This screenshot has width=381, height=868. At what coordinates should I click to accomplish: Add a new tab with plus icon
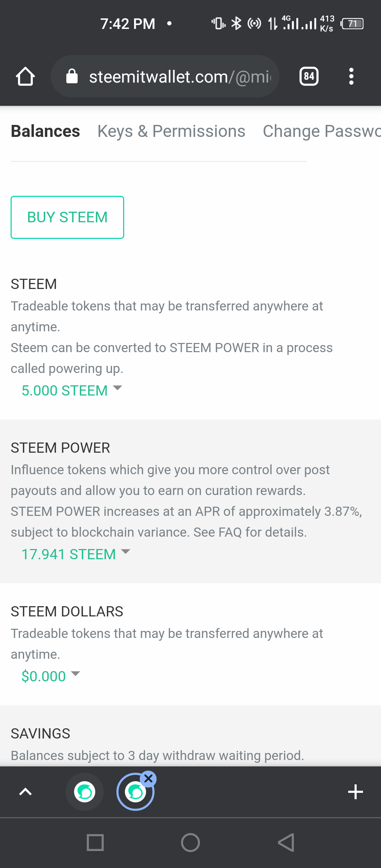tap(355, 792)
